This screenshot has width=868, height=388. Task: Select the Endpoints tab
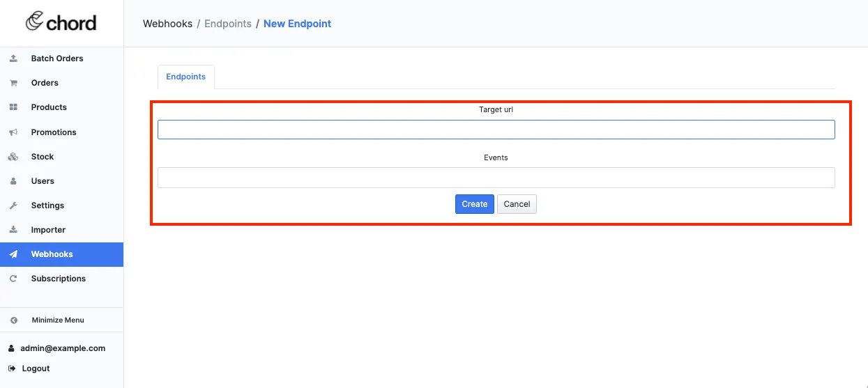(x=186, y=77)
